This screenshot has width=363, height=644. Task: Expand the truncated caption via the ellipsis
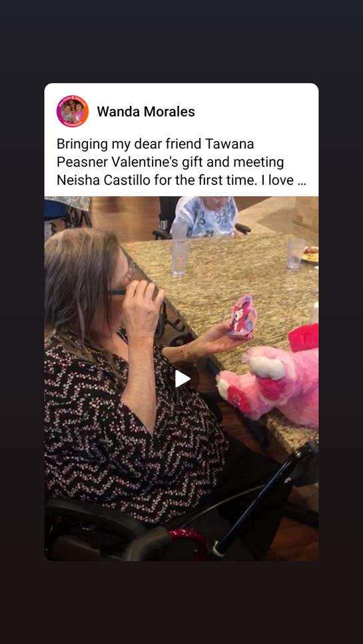pos(301,180)
